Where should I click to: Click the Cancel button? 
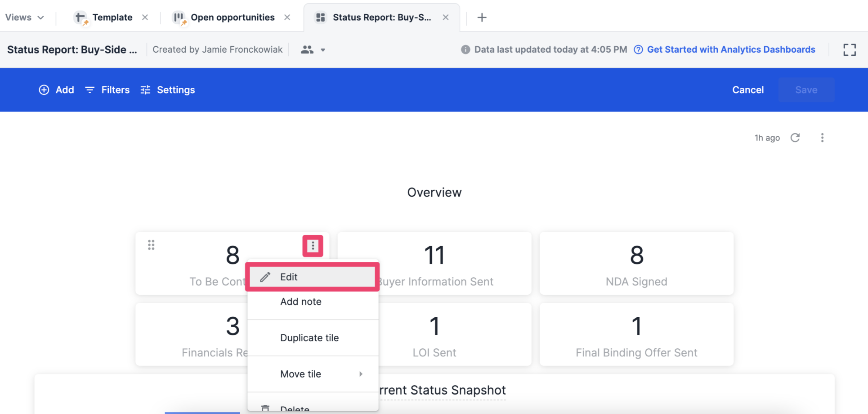coord(747,90)
